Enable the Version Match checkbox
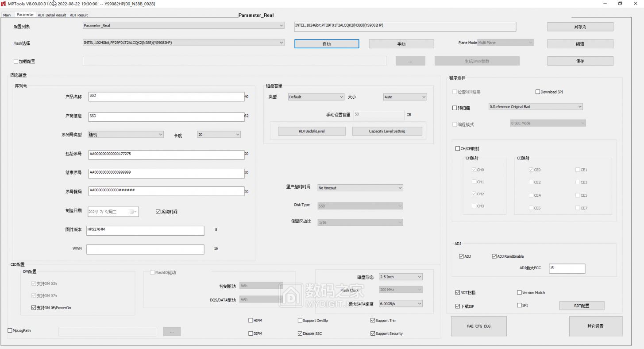The width and height of the screenshot is (644, 349). tap(519, 293)
